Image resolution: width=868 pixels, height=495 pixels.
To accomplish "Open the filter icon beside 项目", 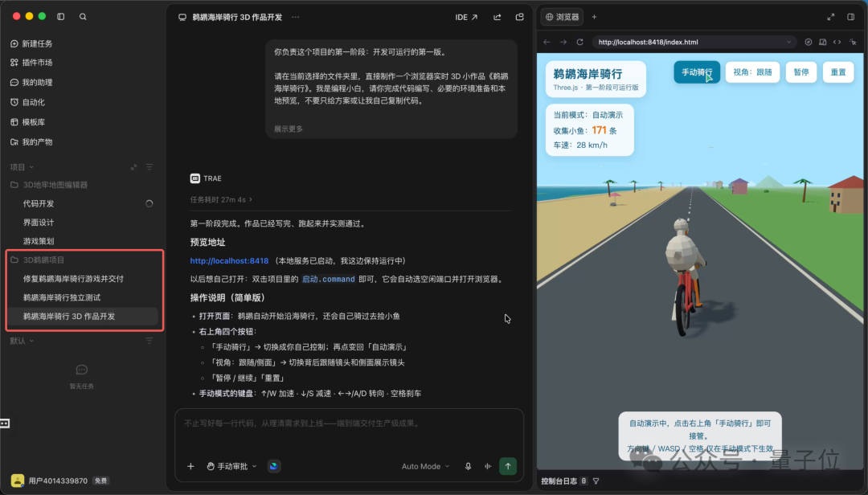I will [149, 166].
